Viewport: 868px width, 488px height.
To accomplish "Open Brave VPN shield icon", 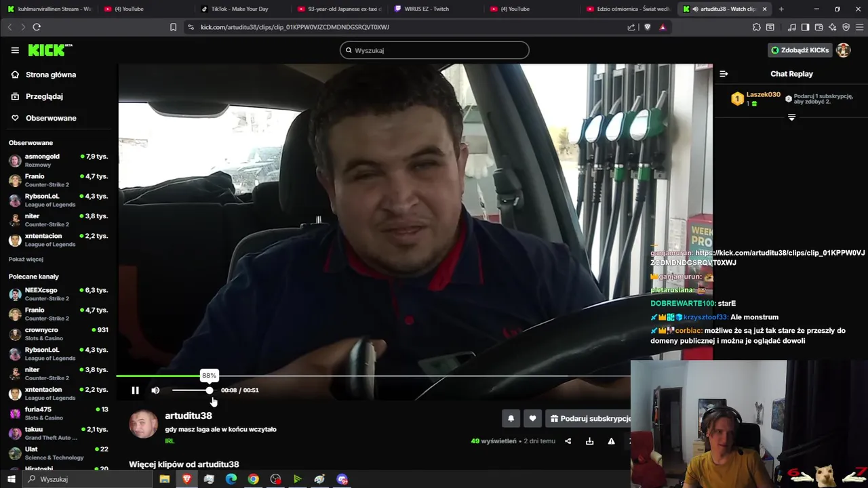I will click(x=846, y=27).
